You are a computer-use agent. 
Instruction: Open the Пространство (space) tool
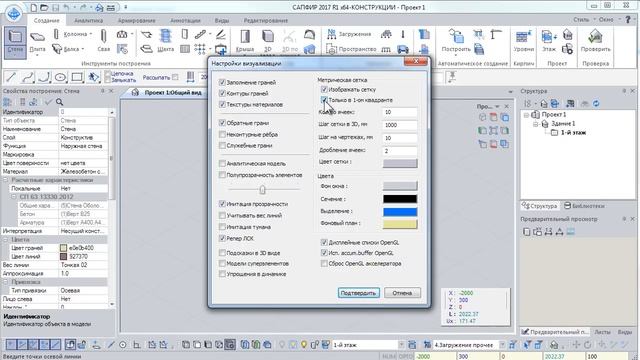tap(351, 49)
